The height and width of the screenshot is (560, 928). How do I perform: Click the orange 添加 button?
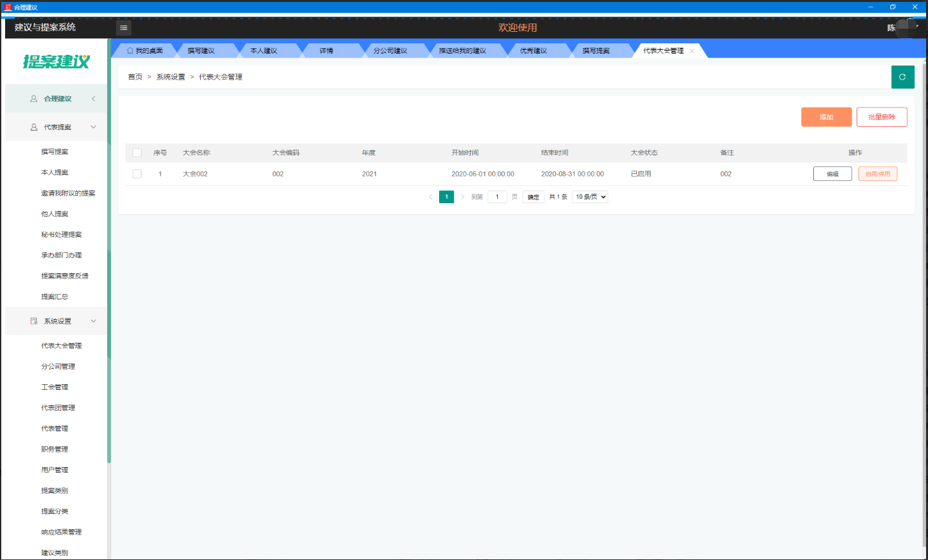(x=826, y=117)
